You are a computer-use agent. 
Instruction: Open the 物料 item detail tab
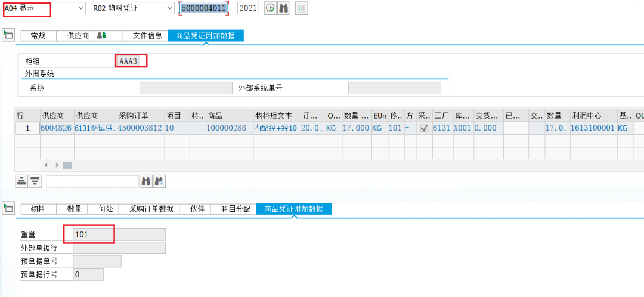pos(38,209)
